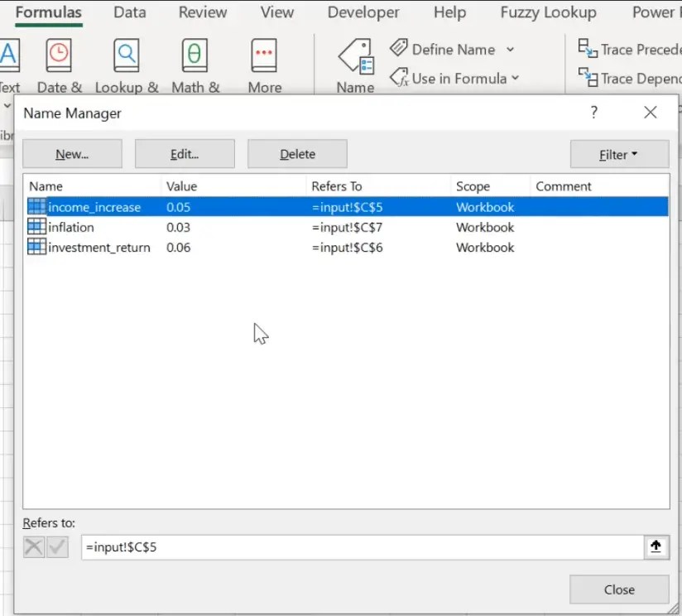The height and width of the screenshot is (616, 682).
Task: Collapse the dialog with the Refers to arrow
Action: coord(656,546)
